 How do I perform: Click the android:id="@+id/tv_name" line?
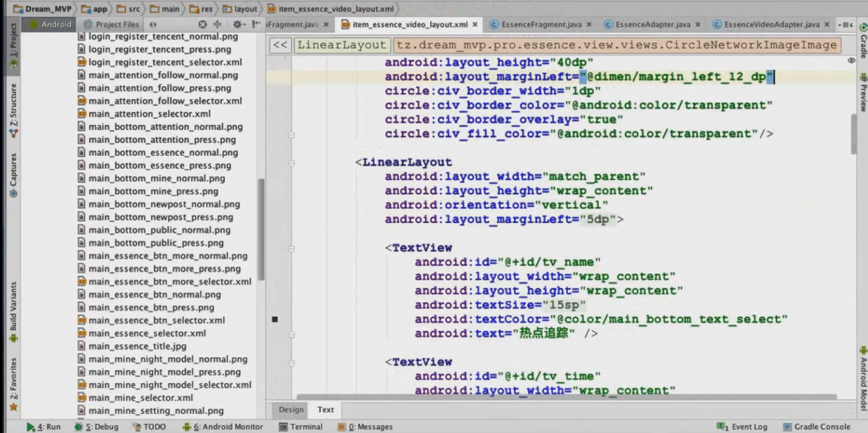[x=507, y=262]
